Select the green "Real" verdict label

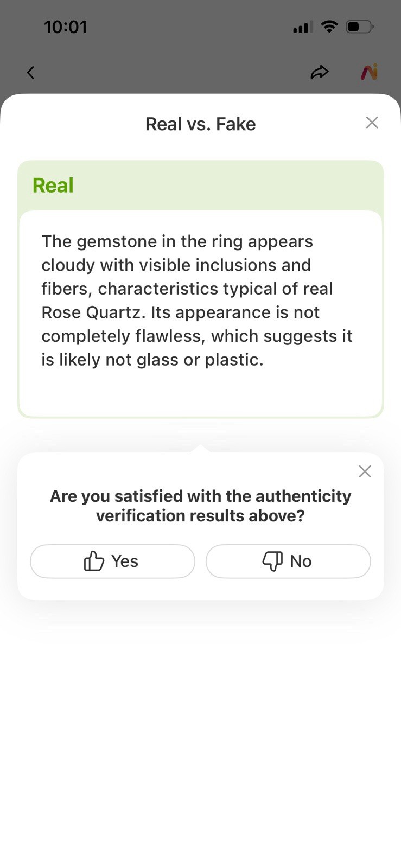53,186
